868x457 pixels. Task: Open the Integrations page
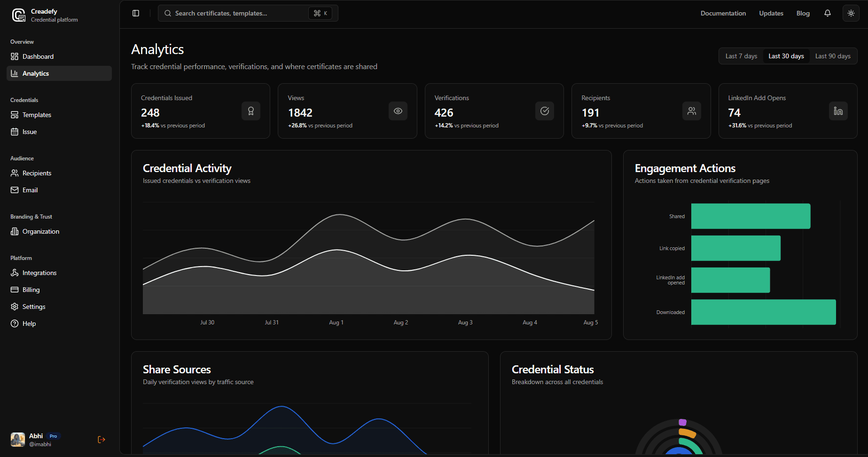(x=59, y=273)
